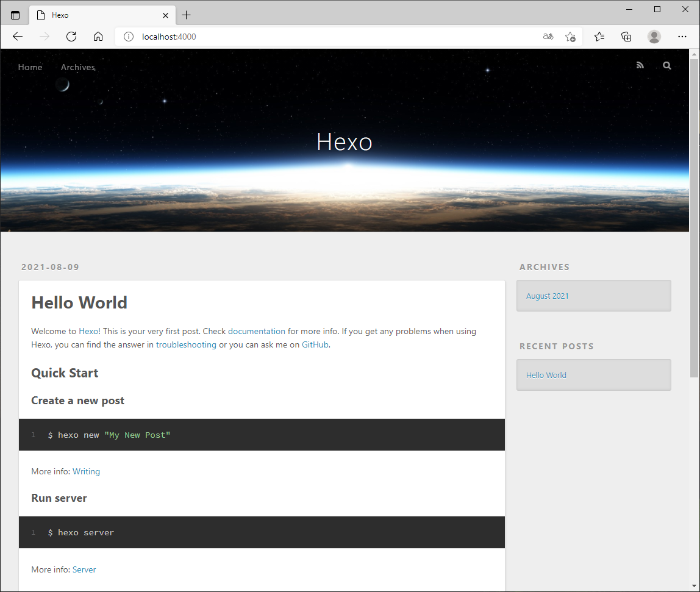Open Archives in site navigation
The height and width of the screenshot is (592, 700).
(x=78, y=67)
